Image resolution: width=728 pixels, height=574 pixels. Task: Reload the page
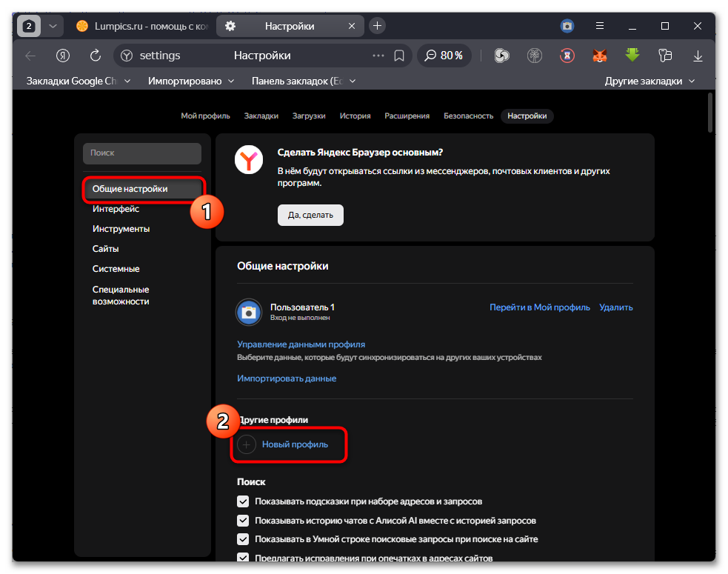(x=96, y=56)
